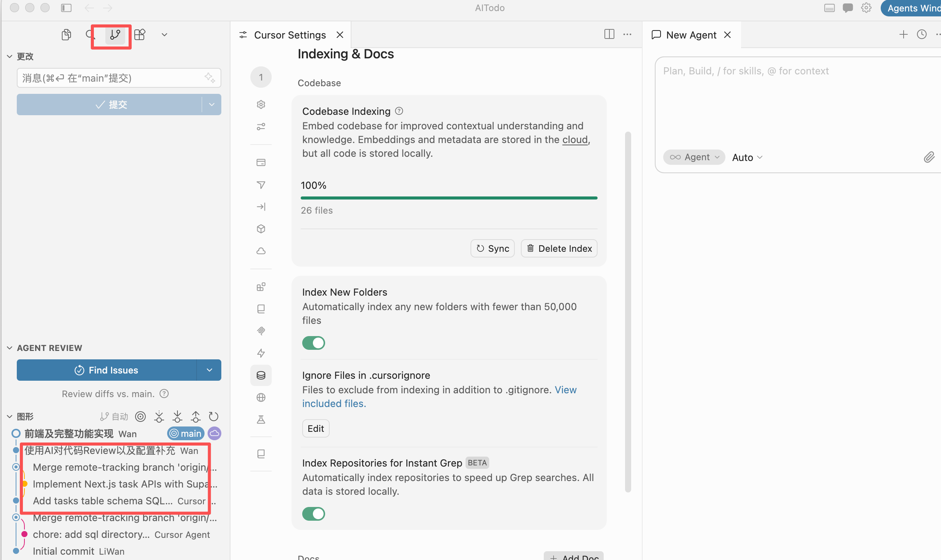Start a new chat with plus icon

[x=903, y=34]
